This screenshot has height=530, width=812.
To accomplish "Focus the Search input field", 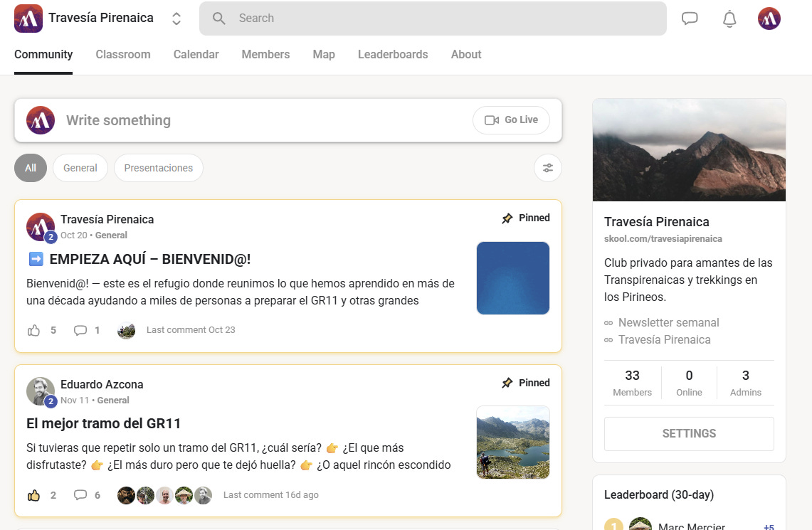I will pyautogui.click(x=433, y=18).
